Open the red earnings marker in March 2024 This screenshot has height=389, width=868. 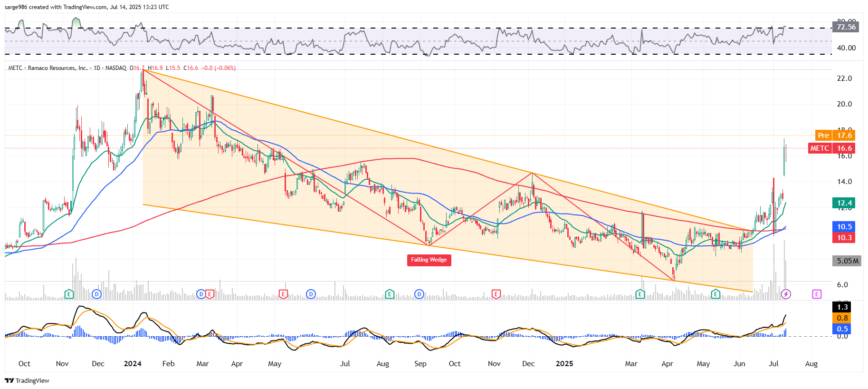coord(210,294)
